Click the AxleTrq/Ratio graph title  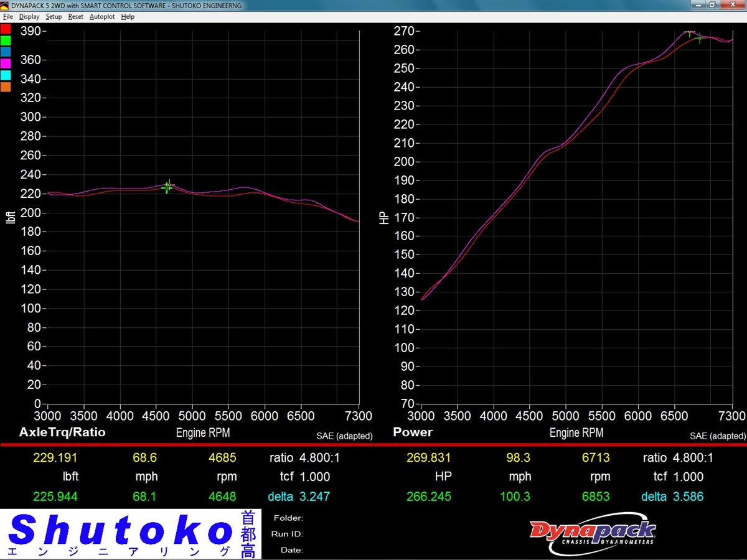62,432
